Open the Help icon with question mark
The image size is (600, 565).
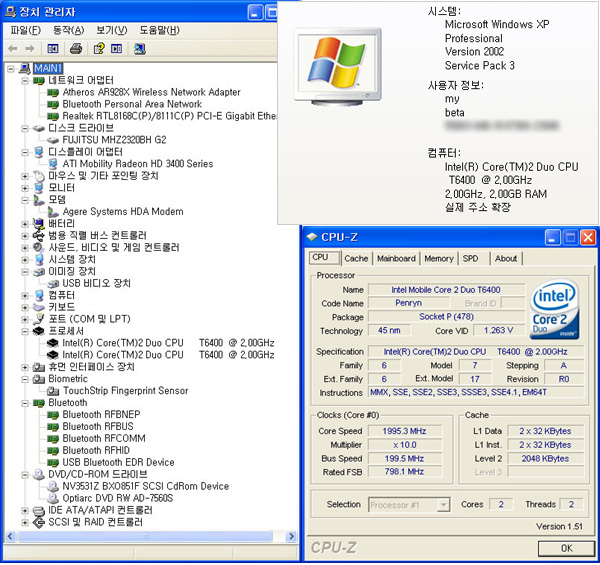[x=99, y=49]
